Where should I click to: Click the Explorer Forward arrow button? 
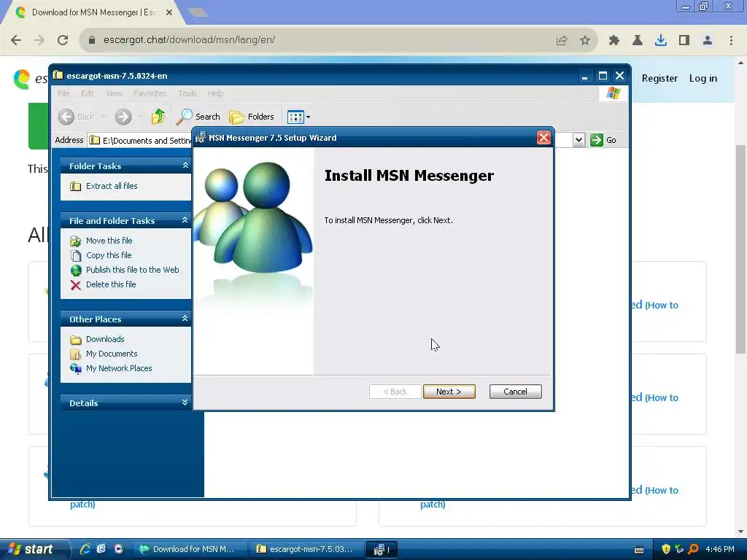[x=123, y=117]
